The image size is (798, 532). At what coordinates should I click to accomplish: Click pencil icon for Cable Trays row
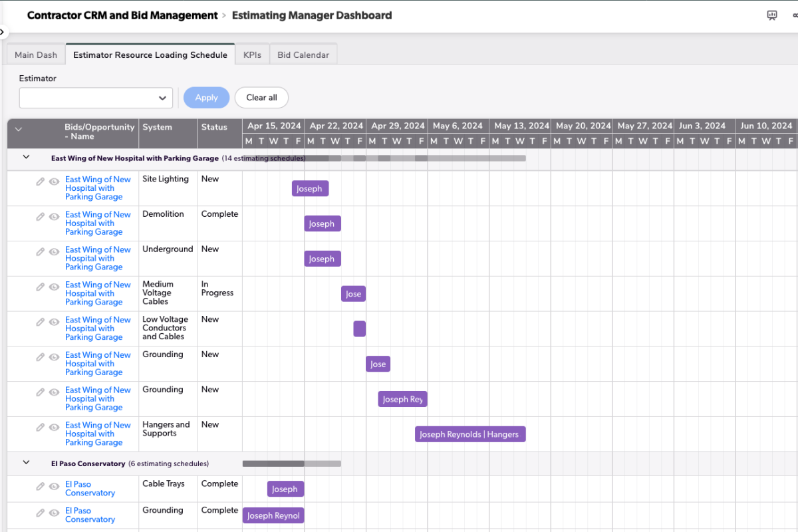41,486
